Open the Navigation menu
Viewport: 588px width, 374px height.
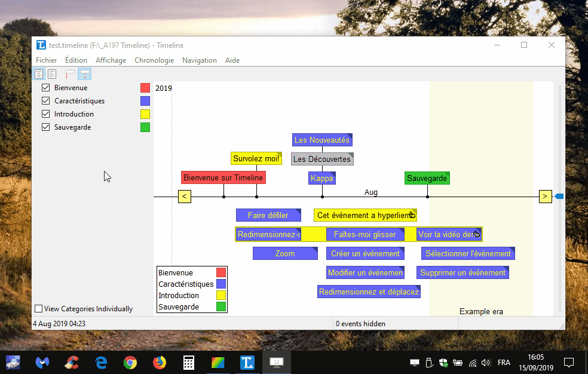pos(200,60)
